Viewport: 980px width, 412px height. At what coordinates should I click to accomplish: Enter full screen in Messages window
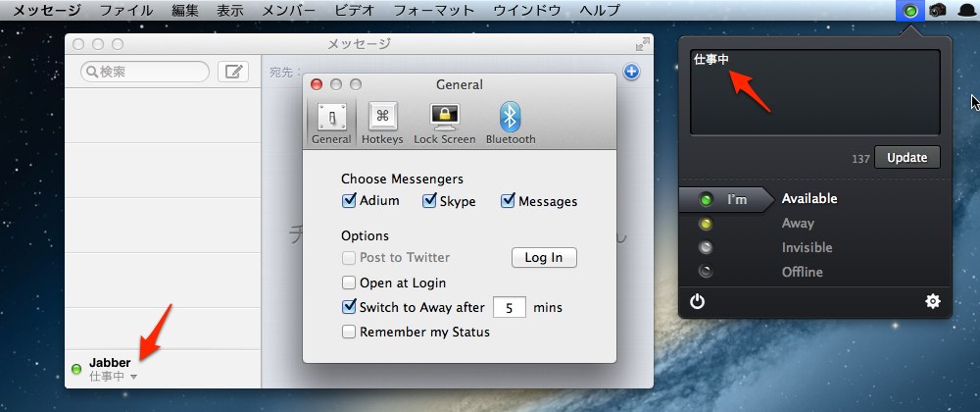(x=642, y=44)
